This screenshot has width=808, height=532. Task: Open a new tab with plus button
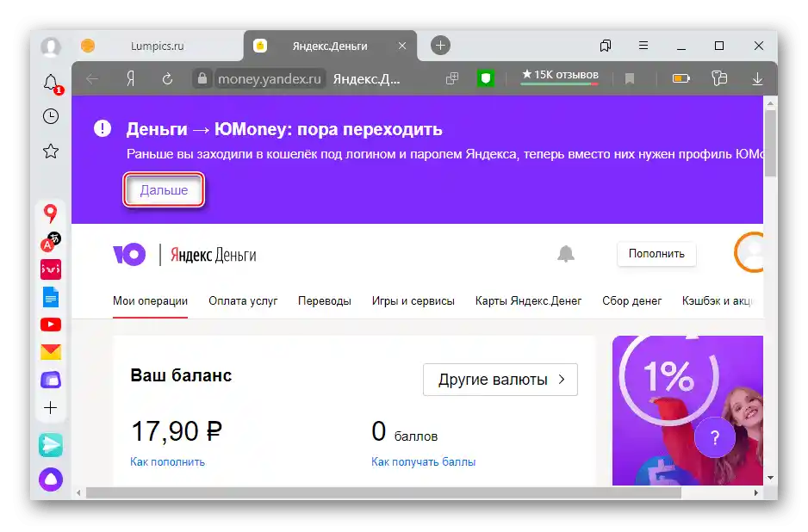440,46
